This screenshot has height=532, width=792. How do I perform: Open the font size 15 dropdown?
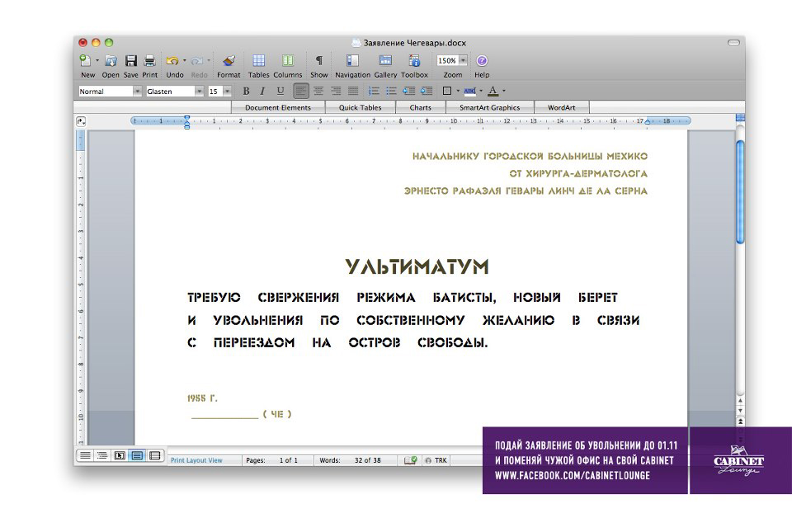point(228,92)
